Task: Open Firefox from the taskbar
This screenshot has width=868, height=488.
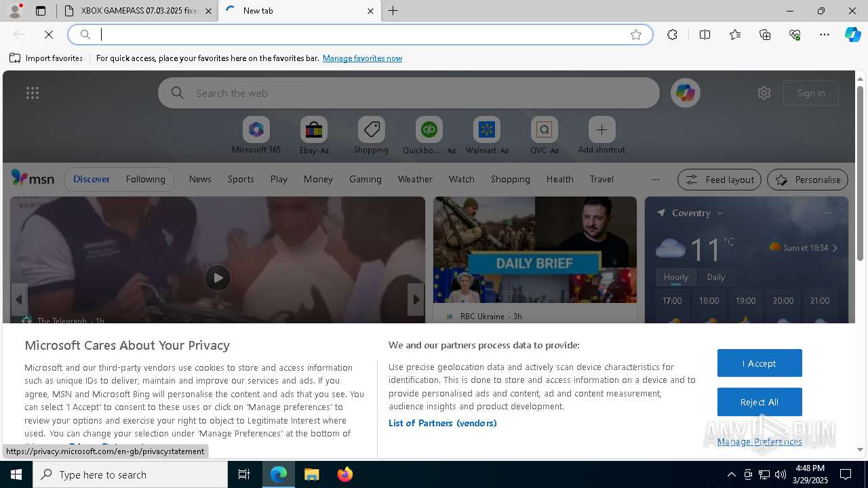Action: [x=344, y=474]
